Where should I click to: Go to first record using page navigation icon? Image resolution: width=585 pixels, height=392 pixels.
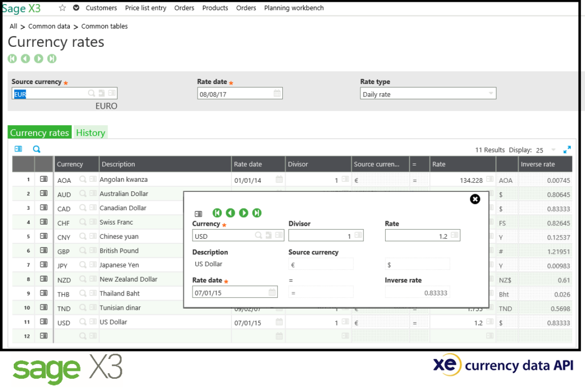(12, 58)
